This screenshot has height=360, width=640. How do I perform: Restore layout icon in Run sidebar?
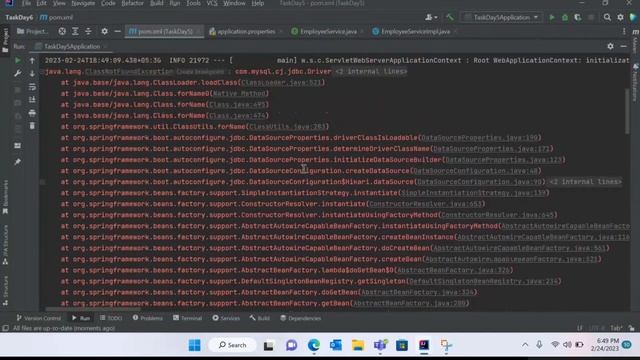click(18, 146)
